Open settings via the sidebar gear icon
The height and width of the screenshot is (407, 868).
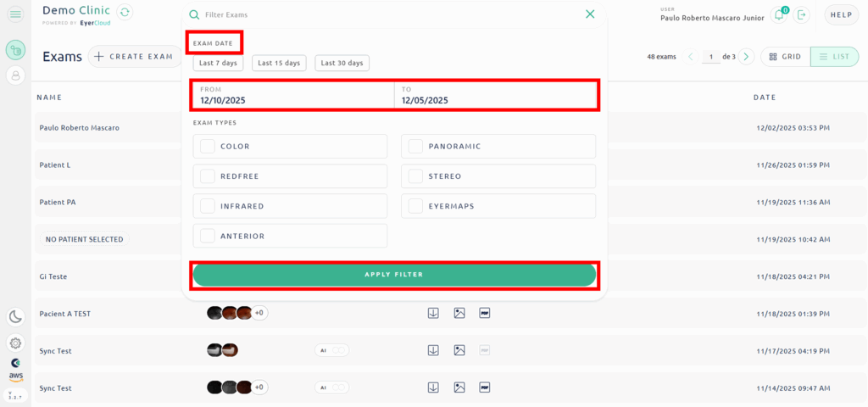pos(15,343)
